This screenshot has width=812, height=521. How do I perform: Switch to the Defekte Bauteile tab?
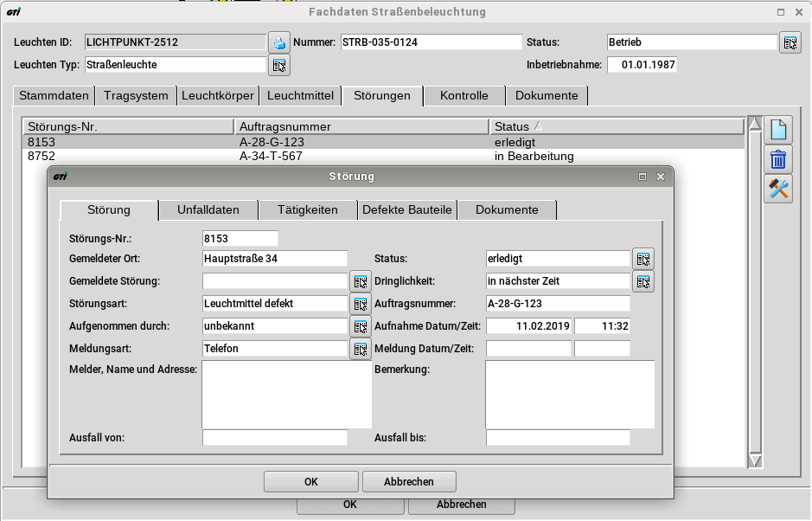(x=406, y=210)
